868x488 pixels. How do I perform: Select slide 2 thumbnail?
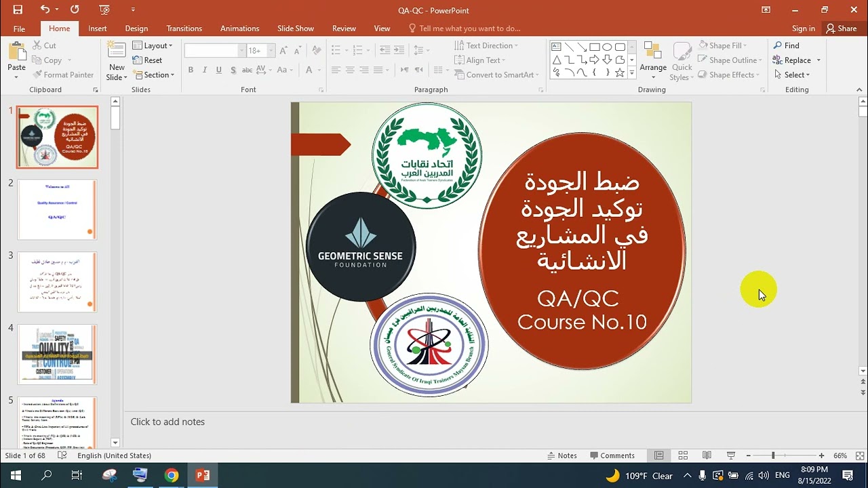pos(57,209)
